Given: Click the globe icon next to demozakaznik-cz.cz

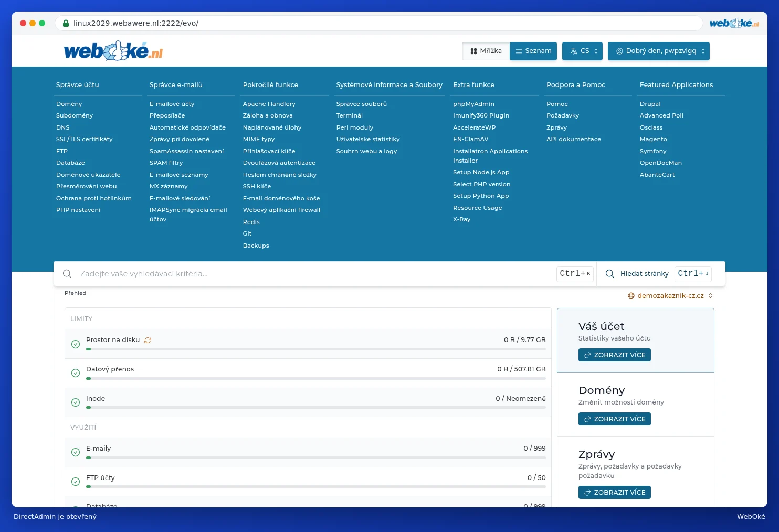Looking at the screenshot, I should 631,296.
